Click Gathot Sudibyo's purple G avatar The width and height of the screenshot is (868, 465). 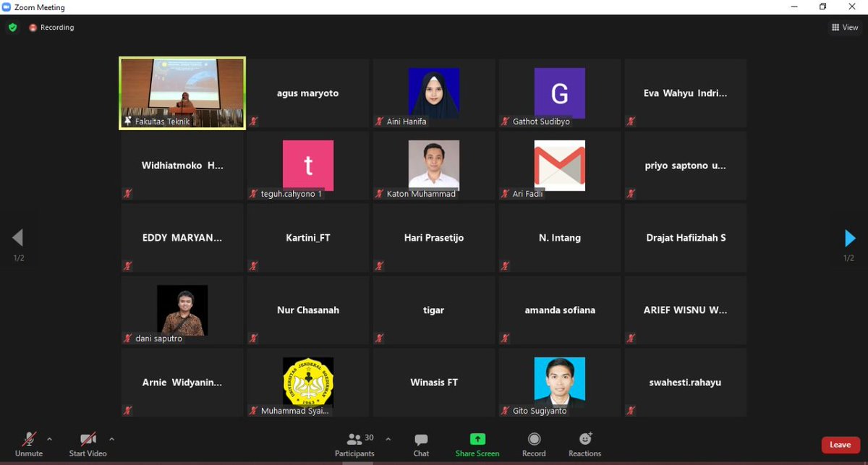tap(560, 93)
